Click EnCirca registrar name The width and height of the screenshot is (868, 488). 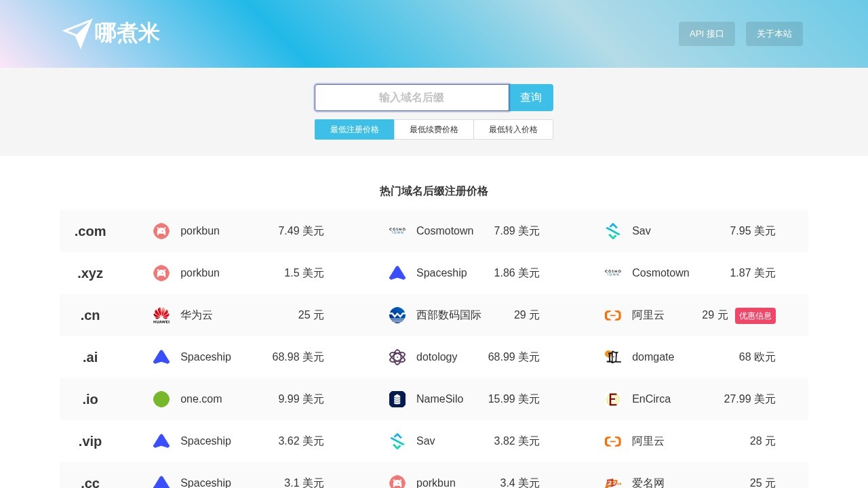click(651, 399)
